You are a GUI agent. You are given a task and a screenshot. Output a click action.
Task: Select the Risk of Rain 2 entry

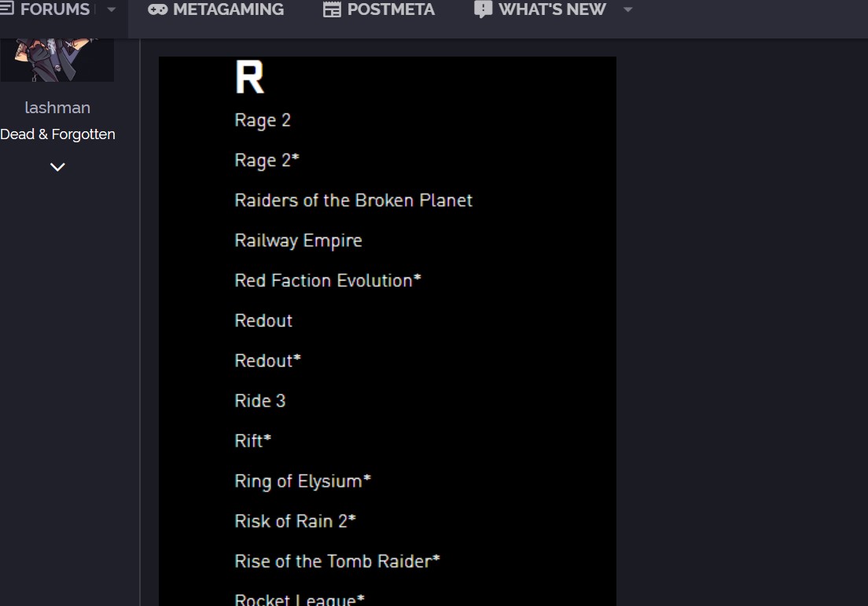click(295, 521)
